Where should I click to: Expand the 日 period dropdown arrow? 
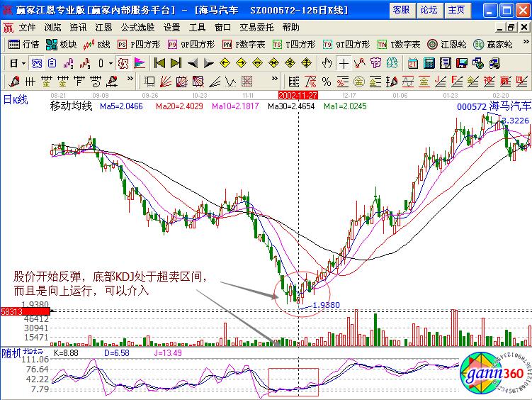coord(24,62)
